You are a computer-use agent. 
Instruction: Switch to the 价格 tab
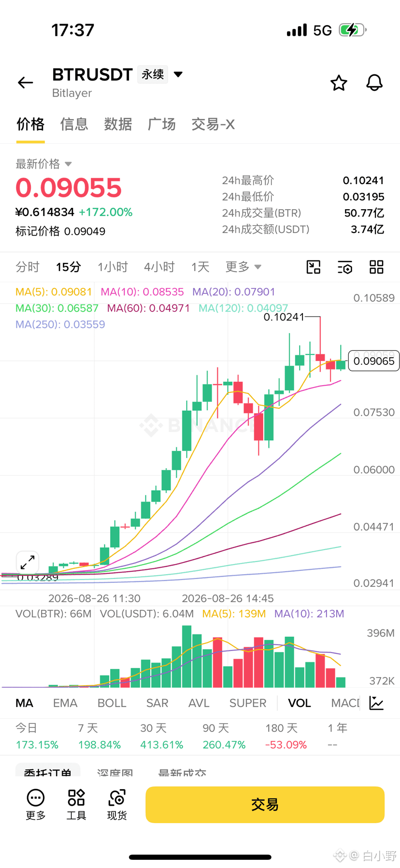(x=30, y=124)
